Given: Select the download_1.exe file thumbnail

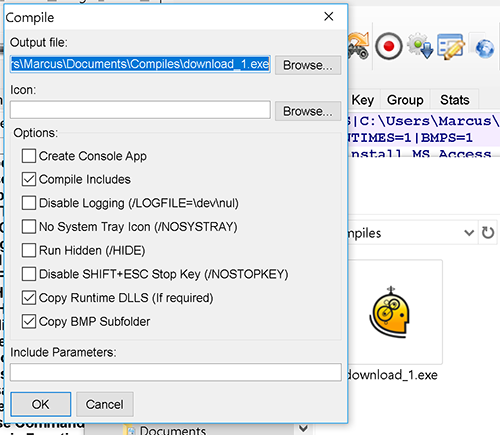Looking at the screenshot, I should pyautogui.click(x=393, y=312).
